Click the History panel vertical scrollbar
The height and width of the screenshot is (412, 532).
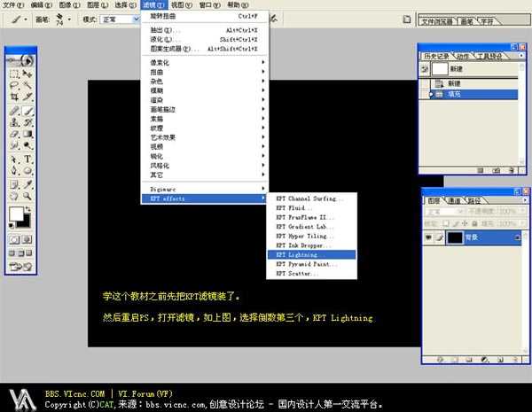click(522, 114)
